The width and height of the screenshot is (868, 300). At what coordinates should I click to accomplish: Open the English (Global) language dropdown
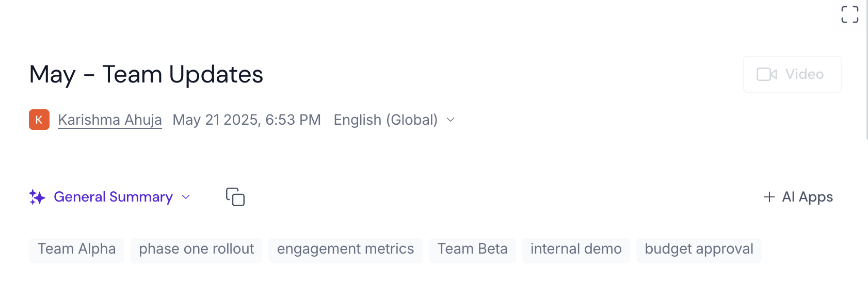coord(385,120)
